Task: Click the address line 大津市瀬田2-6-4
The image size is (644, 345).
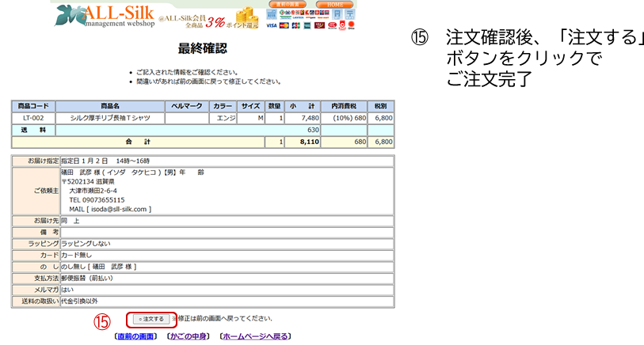Action: click(93, 191)
